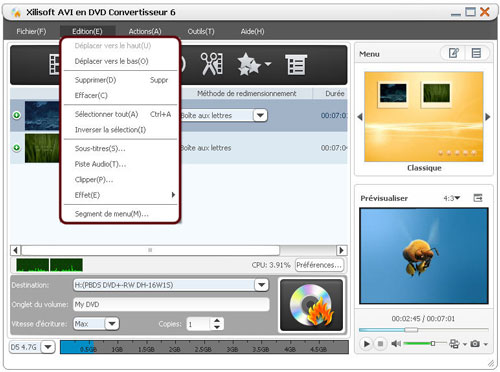The width and height of the screenshot is (500, 372).
Task: Show previous menu template arrow
Action: 360,117
